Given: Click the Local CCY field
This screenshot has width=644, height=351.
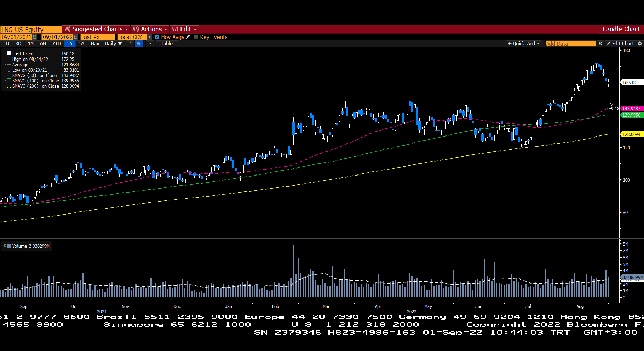Looking at the screenshot, I should [132, 37].
